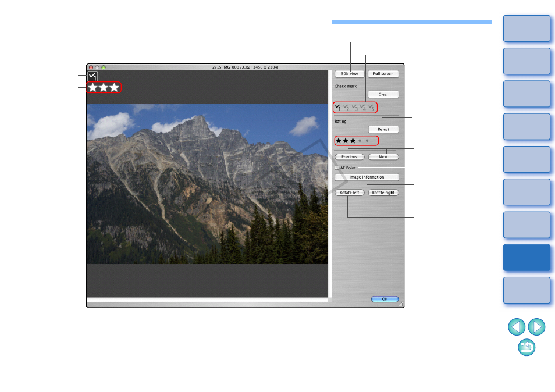Click the window resize grip corner
This screenshot has height=392, width=555.
401,304
